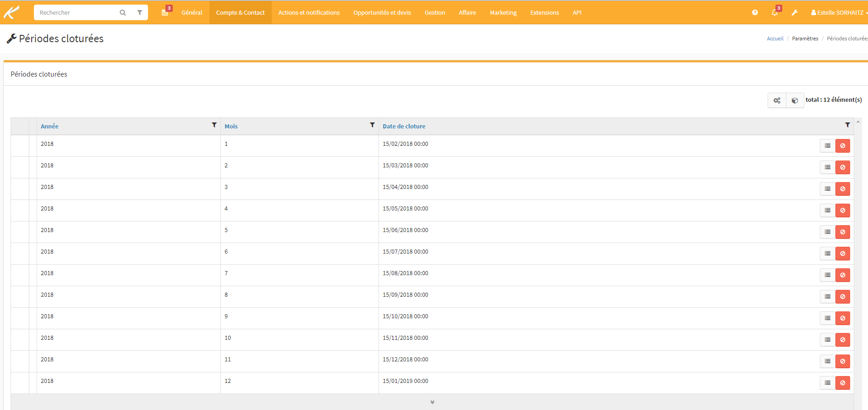Click red cancel button for month 6 row

pyautogui.click(x=843, y=254)
